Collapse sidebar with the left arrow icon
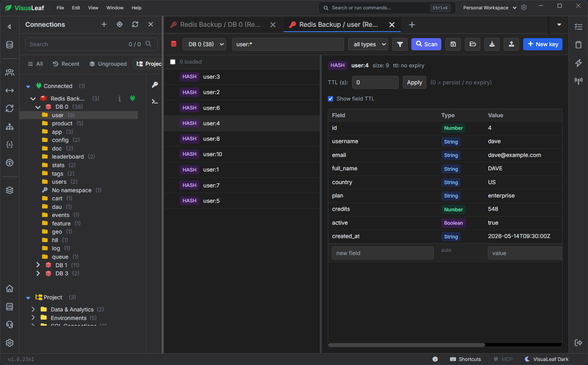588x365 pixels. 9,27
